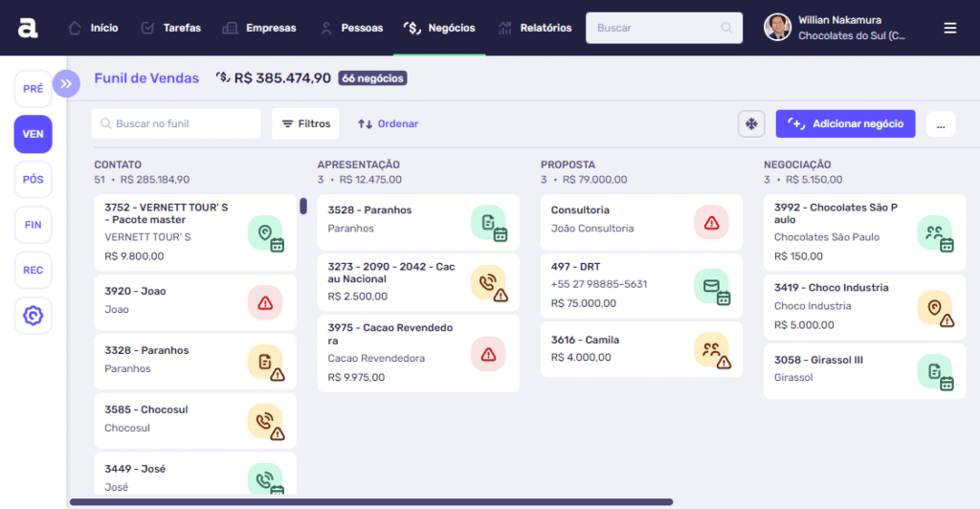Click the Buscar no funil search box
The width and height of the screenshot is (980, 509).
click(x=176, y=123)
